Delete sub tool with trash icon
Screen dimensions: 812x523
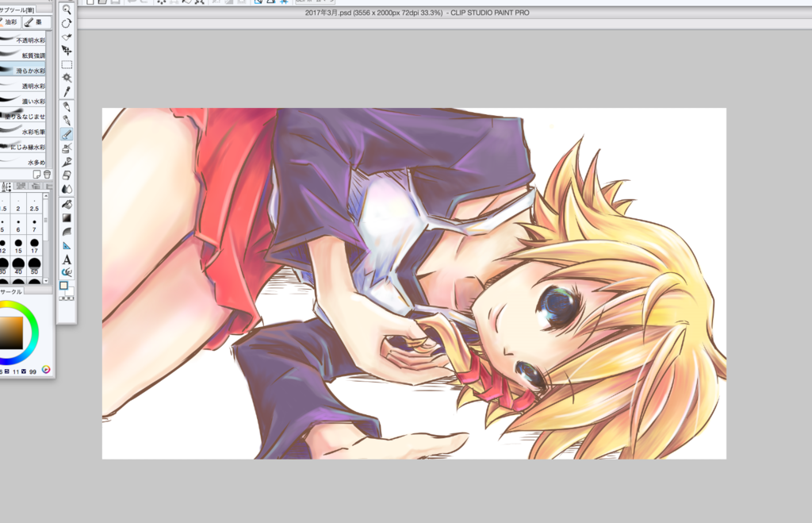coord(47,175)
